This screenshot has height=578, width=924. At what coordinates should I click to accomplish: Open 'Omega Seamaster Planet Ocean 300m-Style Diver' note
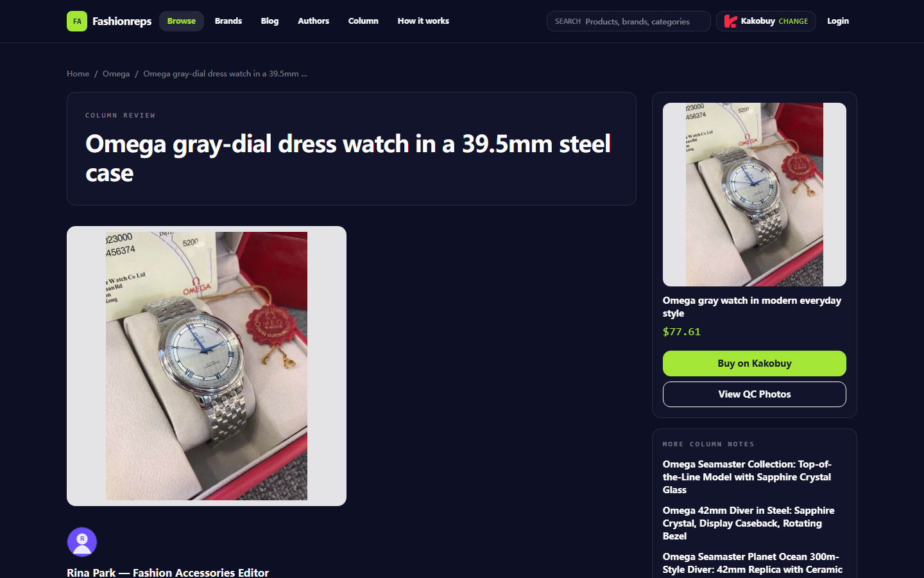753,564
